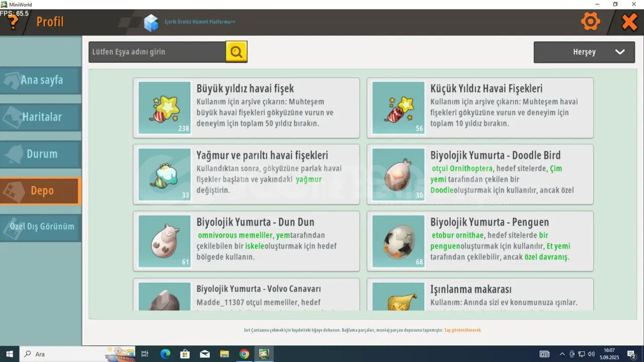Screen dimensions: 644x362
Task: Open Google Chrome from the taskbar
Action: pyautogui.click(x=244, y=354)
